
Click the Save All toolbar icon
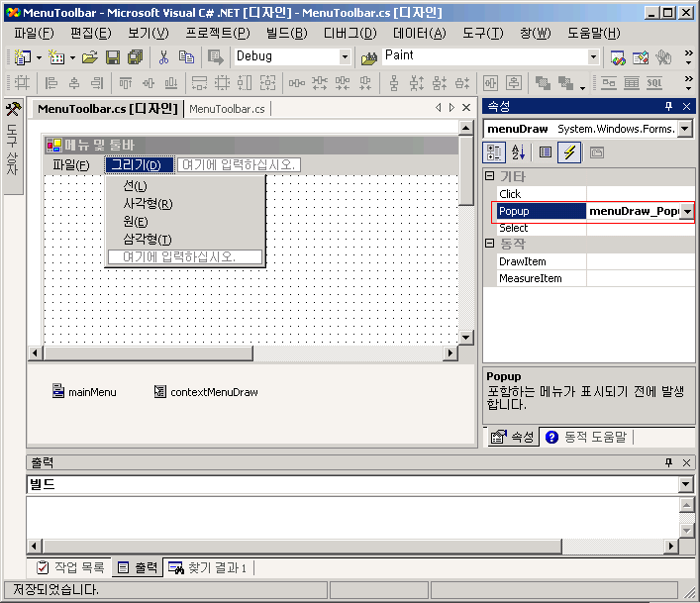[134, 57]
